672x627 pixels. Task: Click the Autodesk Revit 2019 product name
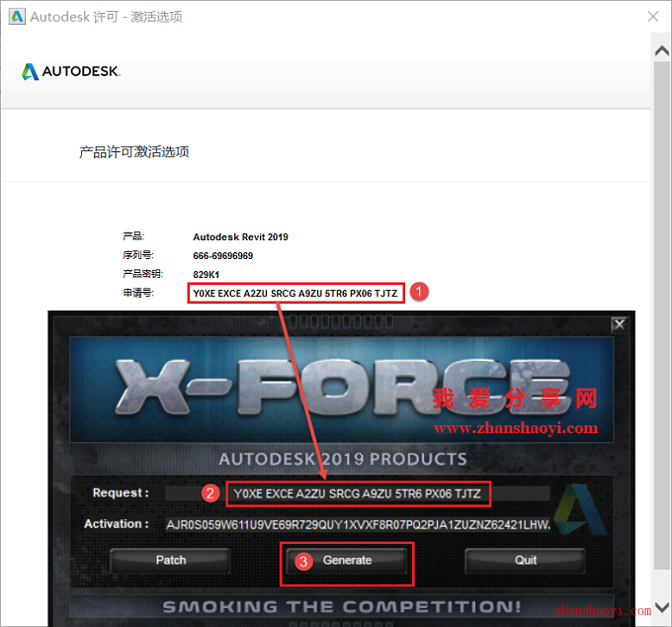(240, 237)
